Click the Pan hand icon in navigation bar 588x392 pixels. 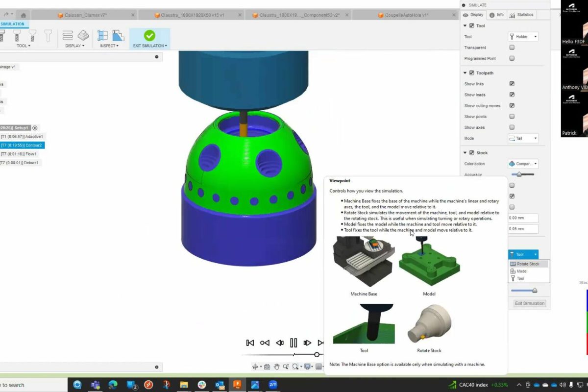coord(276,367)
